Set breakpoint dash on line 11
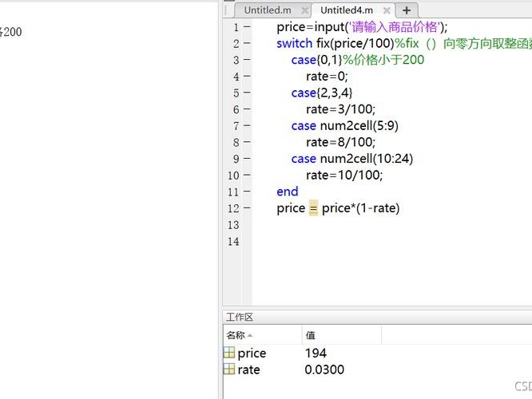 click(x=247, y=192)
